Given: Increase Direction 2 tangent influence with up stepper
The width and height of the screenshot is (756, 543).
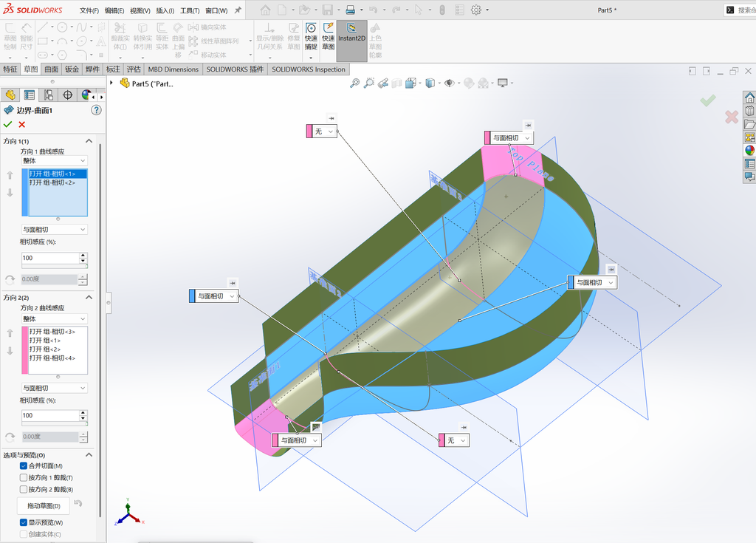Looking at the screenshot, I should click(x=83, y=413).
